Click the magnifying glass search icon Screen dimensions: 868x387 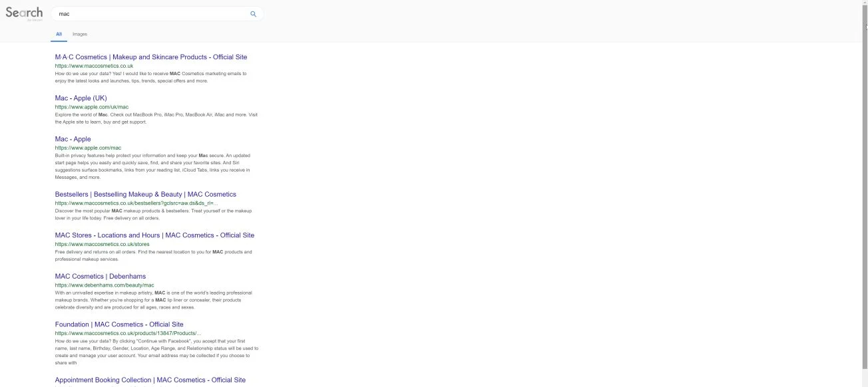pos(253,14)
